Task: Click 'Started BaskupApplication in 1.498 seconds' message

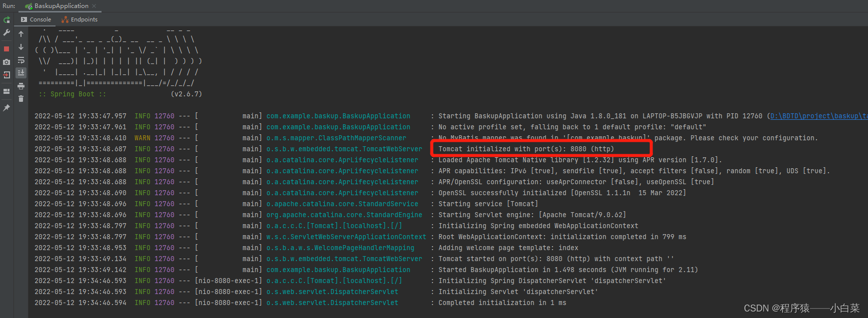Action: click(568, 270)
